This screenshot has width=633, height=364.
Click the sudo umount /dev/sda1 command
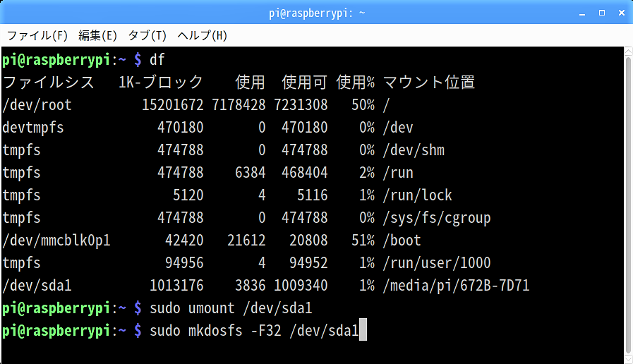[231, 308]
